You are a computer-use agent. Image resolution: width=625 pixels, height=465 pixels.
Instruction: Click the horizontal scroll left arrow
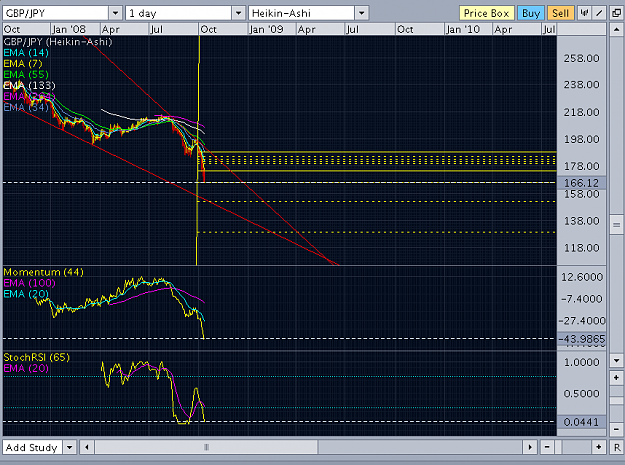tap(86, 447)
